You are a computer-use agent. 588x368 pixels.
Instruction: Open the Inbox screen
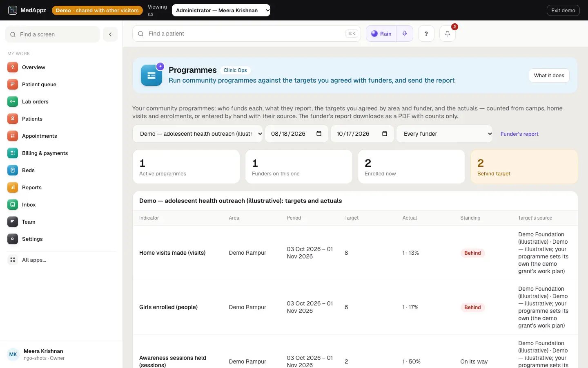click(61, 204)
